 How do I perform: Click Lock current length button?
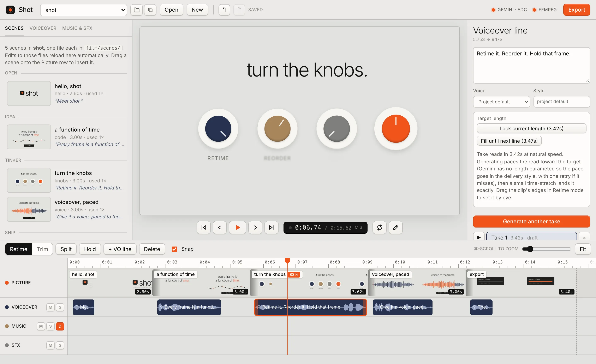pos(531,128)
